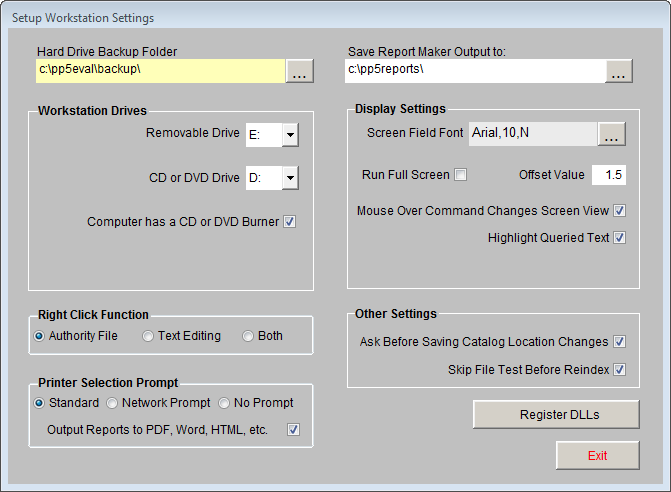Enable Run Full Screen checkbox
671x492 pixels.
[x=461, y=175]
